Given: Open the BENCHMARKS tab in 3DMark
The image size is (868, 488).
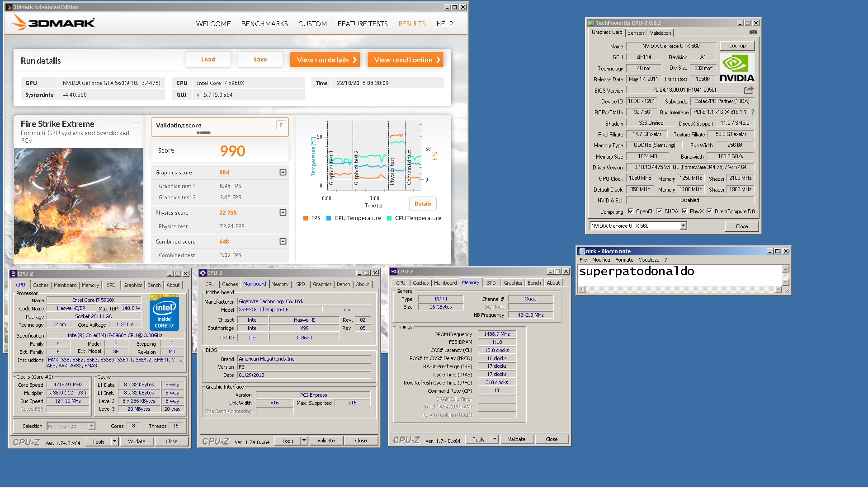Looking at the screenshot, I should [x=264, y=23].
